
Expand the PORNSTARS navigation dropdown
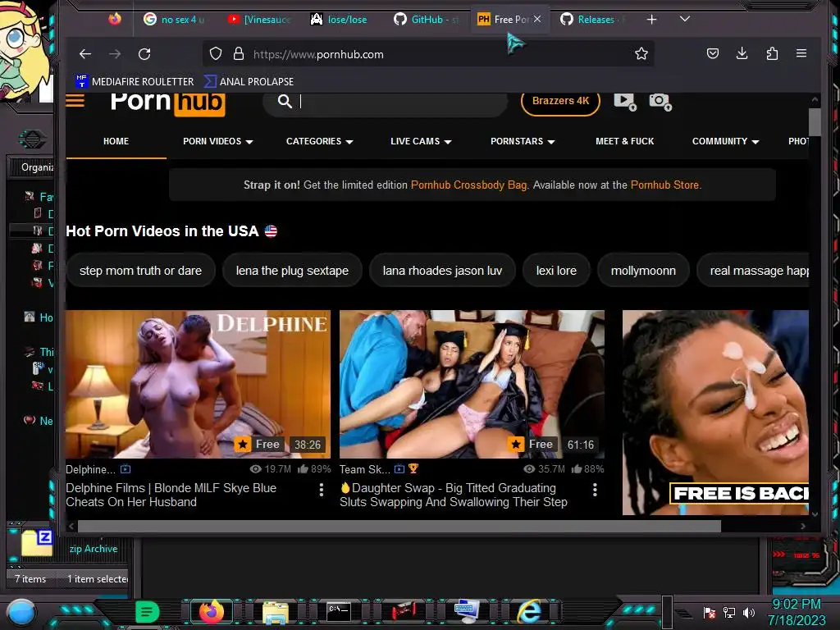523,141
